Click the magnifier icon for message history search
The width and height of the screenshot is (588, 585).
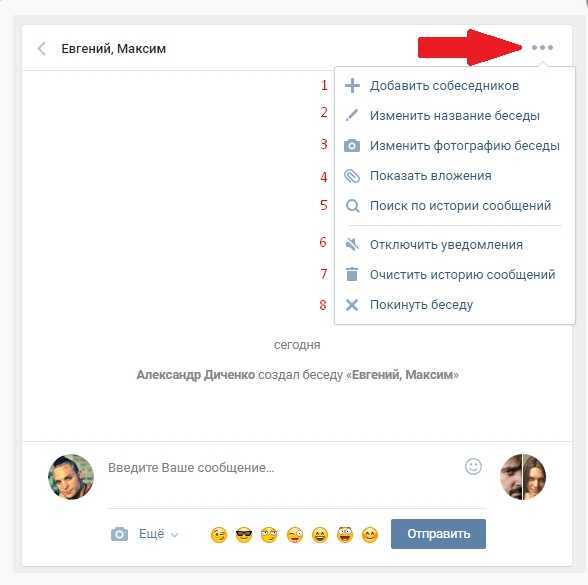pyautogui.click(x=352, y=206)
